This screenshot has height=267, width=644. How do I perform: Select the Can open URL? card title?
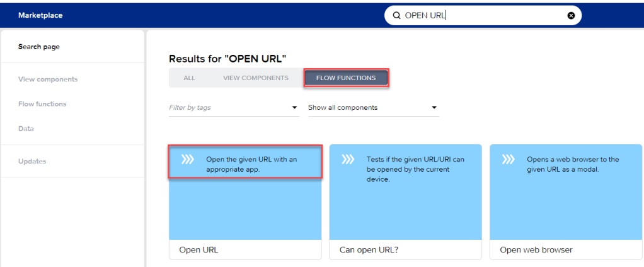369,250
